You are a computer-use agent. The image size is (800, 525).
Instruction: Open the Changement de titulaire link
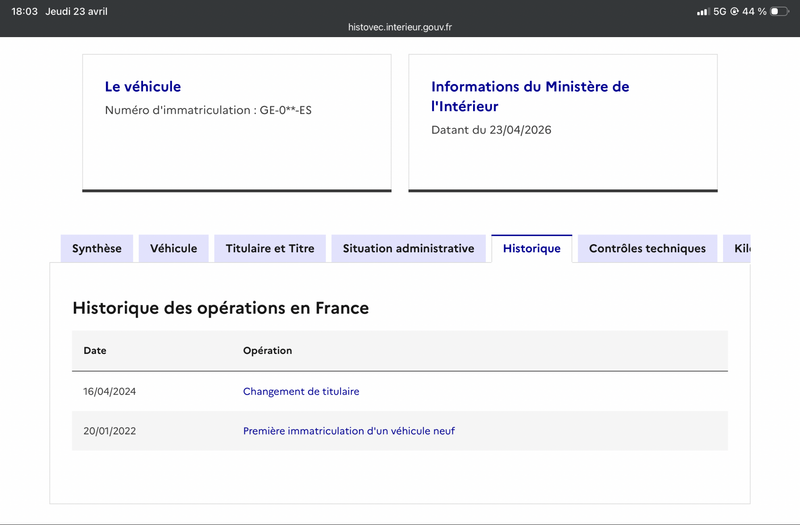tap(301, 392)
